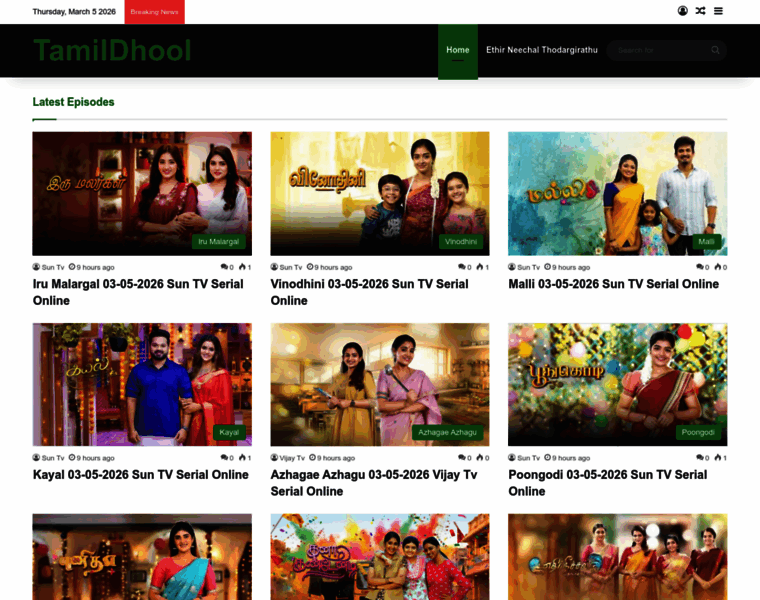Click views flame icon on Malli

click(x=718, y=267)
